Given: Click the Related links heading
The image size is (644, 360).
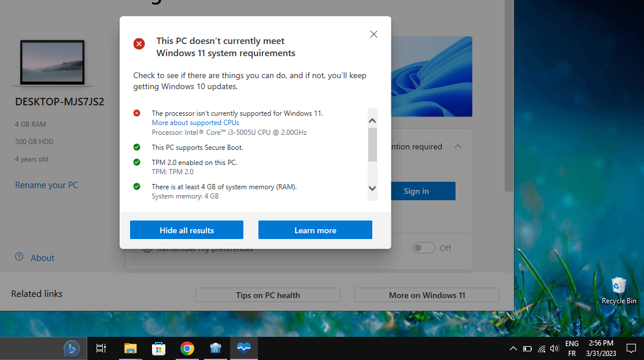Looking at the screenshot, I should coord(36,294).
